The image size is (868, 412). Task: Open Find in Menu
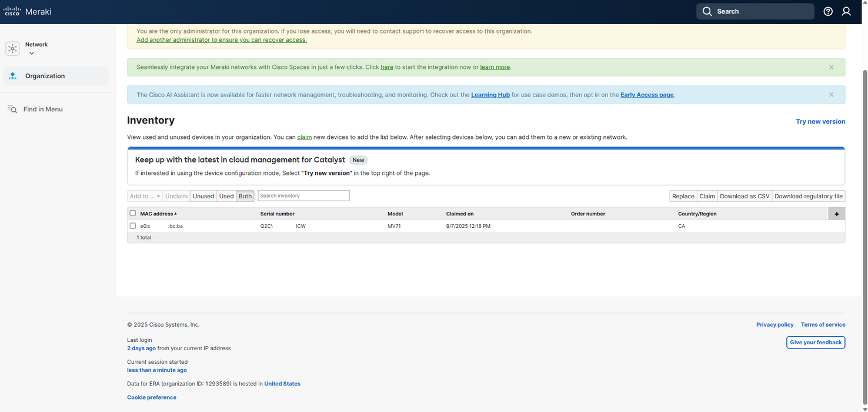[x=43, y=109]
